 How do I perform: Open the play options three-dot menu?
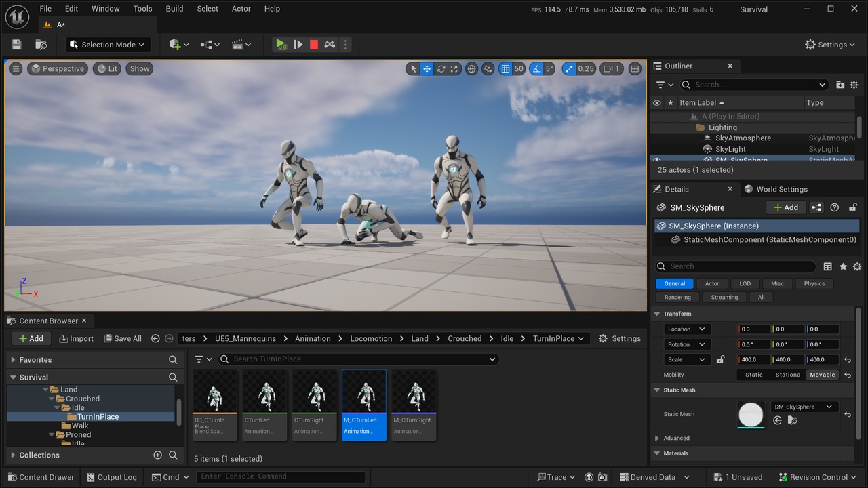[x=345, y=45]
